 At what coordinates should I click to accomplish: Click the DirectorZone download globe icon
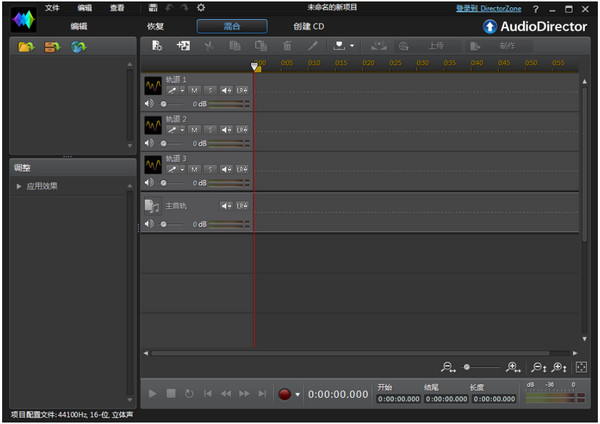click(x=77, y=47)
